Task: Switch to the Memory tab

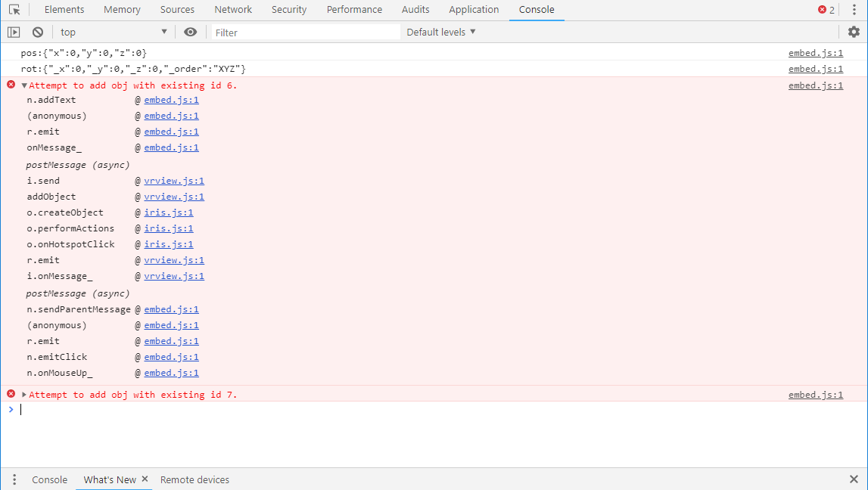Action: tap(122, 10)
